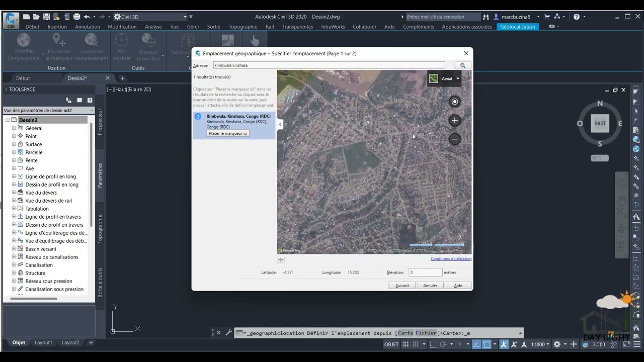
Task: Open the Annotation ribbon tab
Action: coord(88,27)
